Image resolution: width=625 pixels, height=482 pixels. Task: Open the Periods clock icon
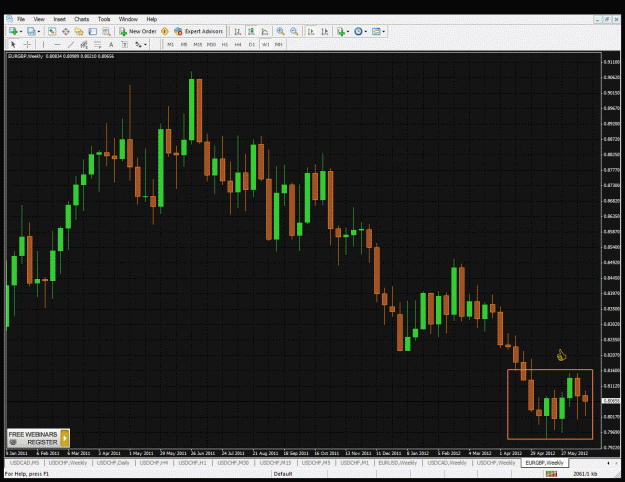click(x=358, y=31)
